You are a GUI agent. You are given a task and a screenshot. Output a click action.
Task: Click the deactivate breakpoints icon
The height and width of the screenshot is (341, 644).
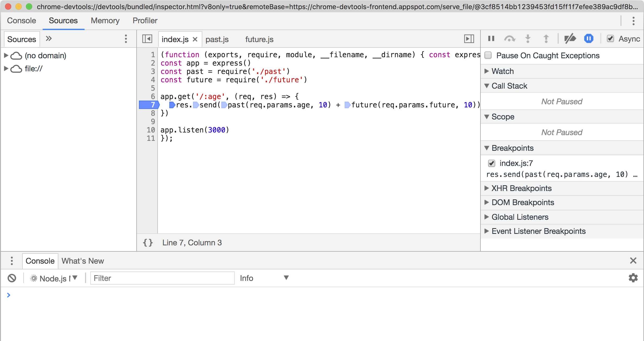[x=570, y=39]
